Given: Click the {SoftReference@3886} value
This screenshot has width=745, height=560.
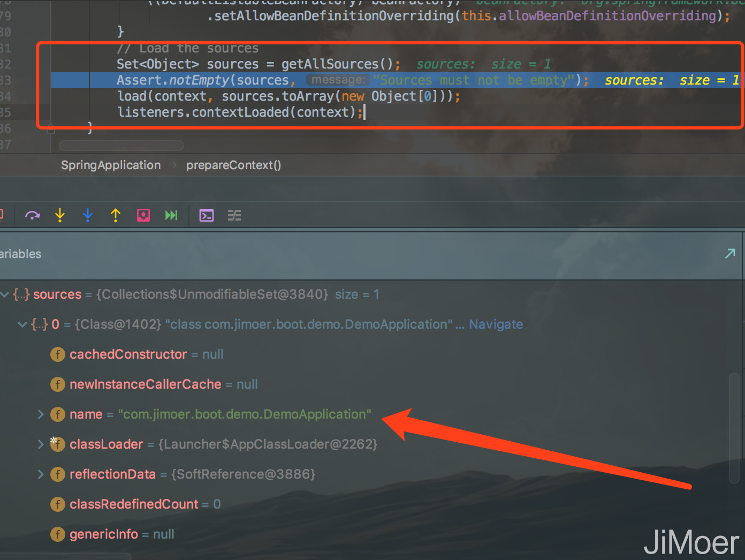Looking at the screenshot, I should pos(244,474).
